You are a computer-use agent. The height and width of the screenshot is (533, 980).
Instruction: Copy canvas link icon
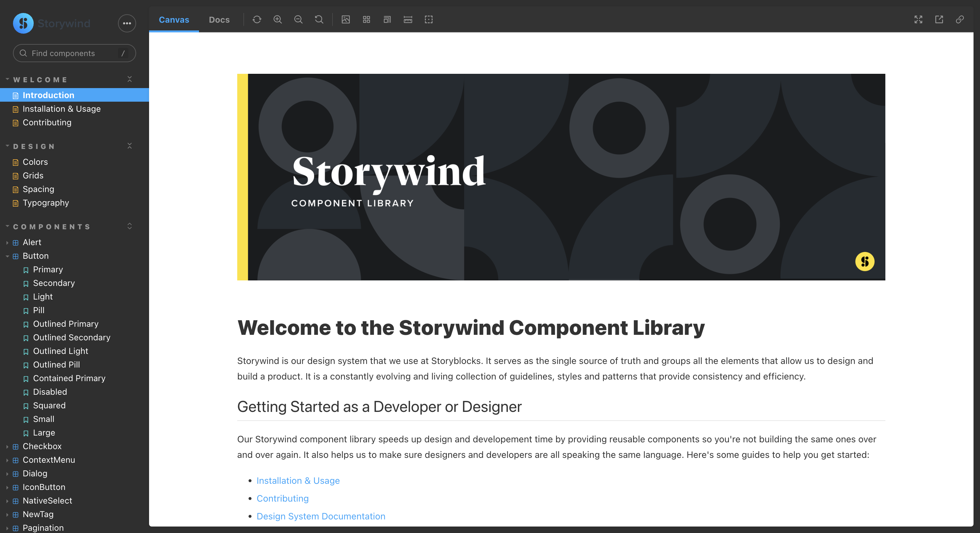[x=960, y=19]
